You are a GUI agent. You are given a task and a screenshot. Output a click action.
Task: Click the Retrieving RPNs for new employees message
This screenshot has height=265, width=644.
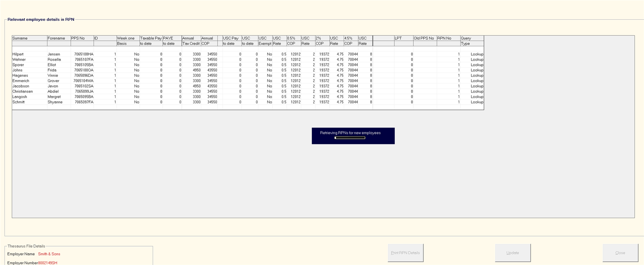[x=350, y=133]
